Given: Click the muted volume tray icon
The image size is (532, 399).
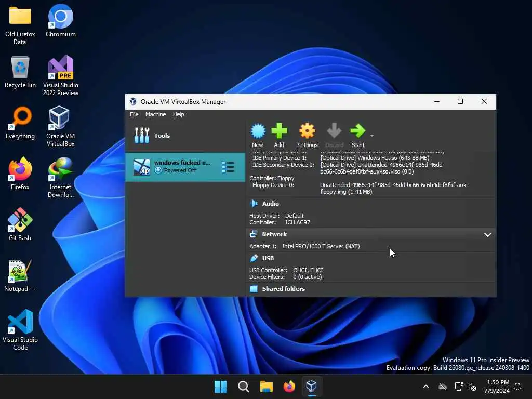Looking at the screenshot, I should click(472, 387).
